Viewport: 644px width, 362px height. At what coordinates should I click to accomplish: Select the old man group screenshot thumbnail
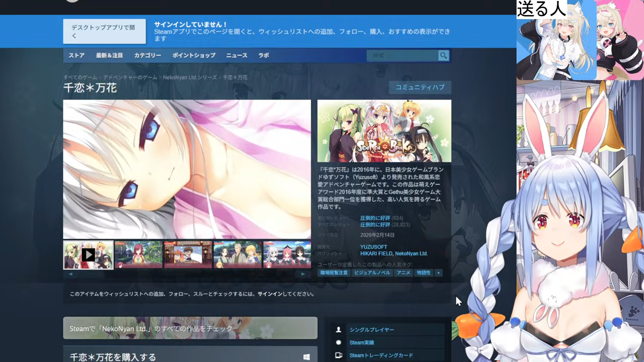[x=237, y=254]
